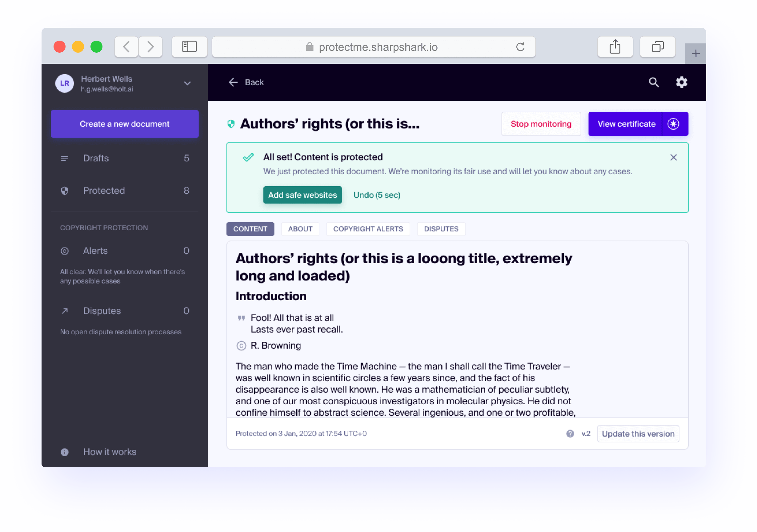Viewport: 757px width, 532px height.
Task: Toggle the browser sidebar icon
Action: 190,47
